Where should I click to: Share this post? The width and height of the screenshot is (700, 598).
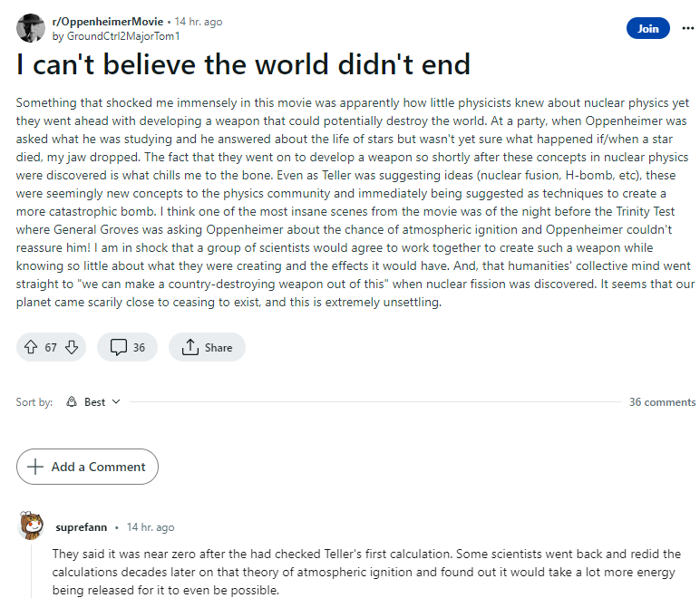coord(208,347)
